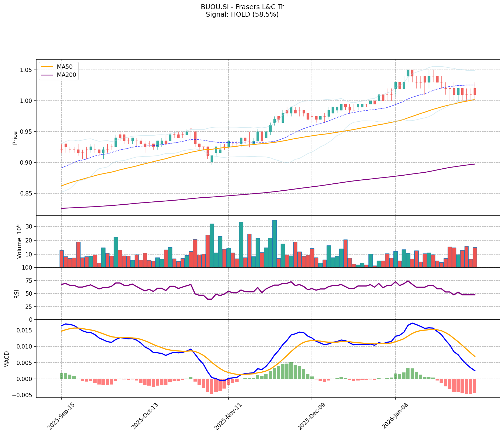The image size is (504, 435).
Task: Click the MACD y-axis label
Action: [7, 359]
